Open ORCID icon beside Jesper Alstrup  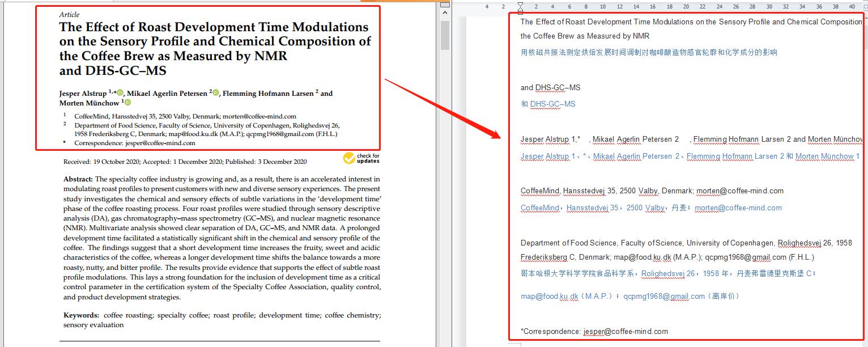pos(120,92)
